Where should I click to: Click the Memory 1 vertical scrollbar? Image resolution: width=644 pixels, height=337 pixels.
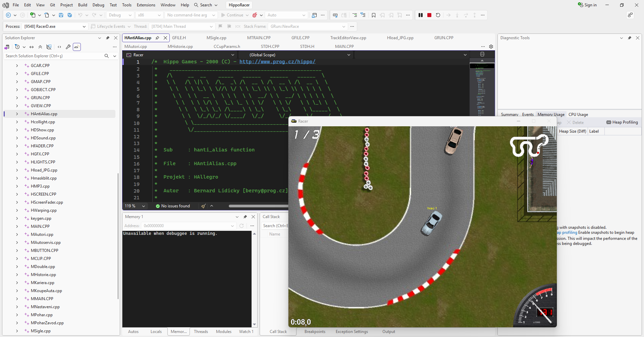coord(254,279)
